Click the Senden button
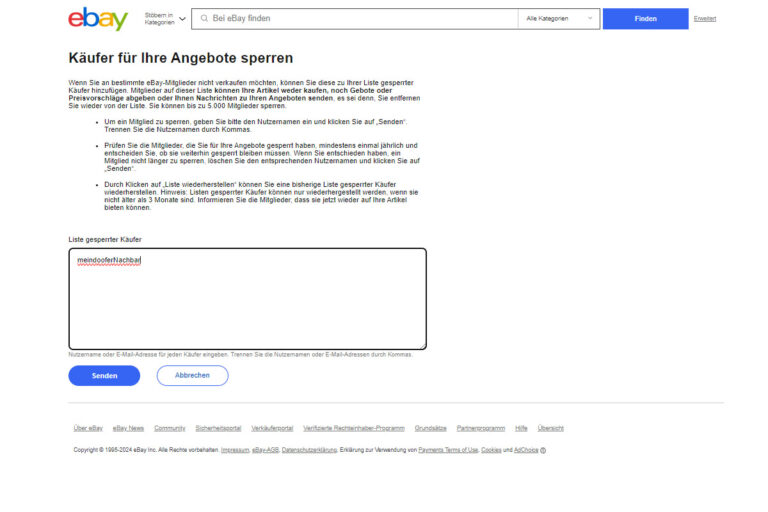768x512 pixels. coord(104,375)
